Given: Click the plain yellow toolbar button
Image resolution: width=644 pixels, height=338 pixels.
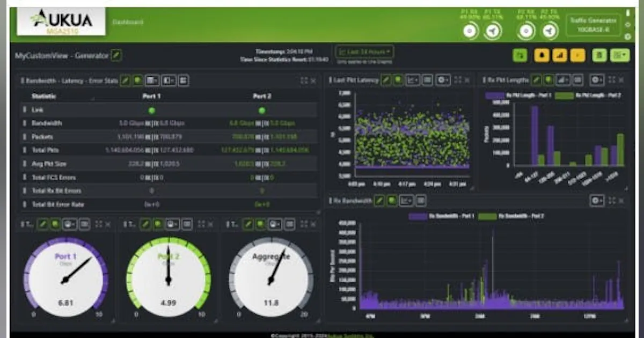Looking at the screenshot, I should [578, 55].
